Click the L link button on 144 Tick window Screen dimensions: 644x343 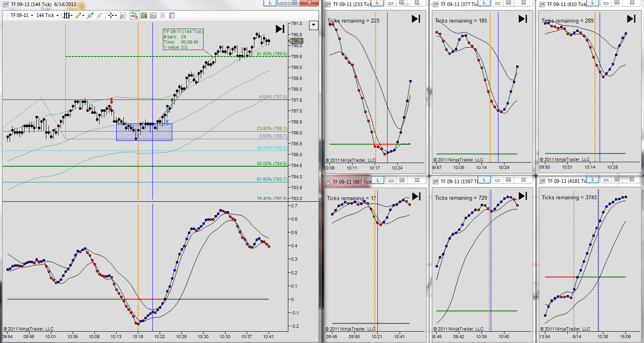270,2
